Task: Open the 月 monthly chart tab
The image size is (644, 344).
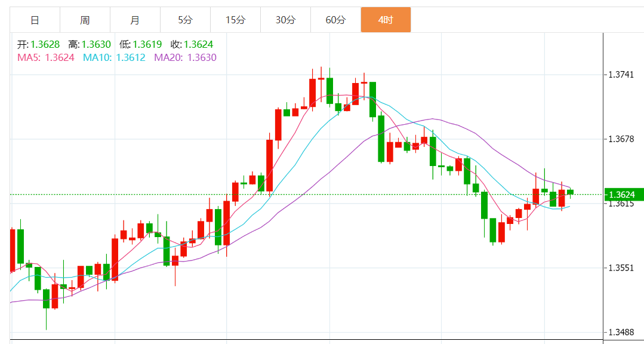Action: pos(135,20)
